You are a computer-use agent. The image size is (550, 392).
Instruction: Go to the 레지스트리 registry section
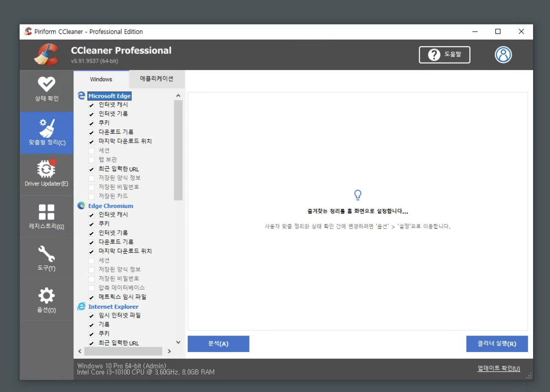pyautogui.click(x=47, y=216)
